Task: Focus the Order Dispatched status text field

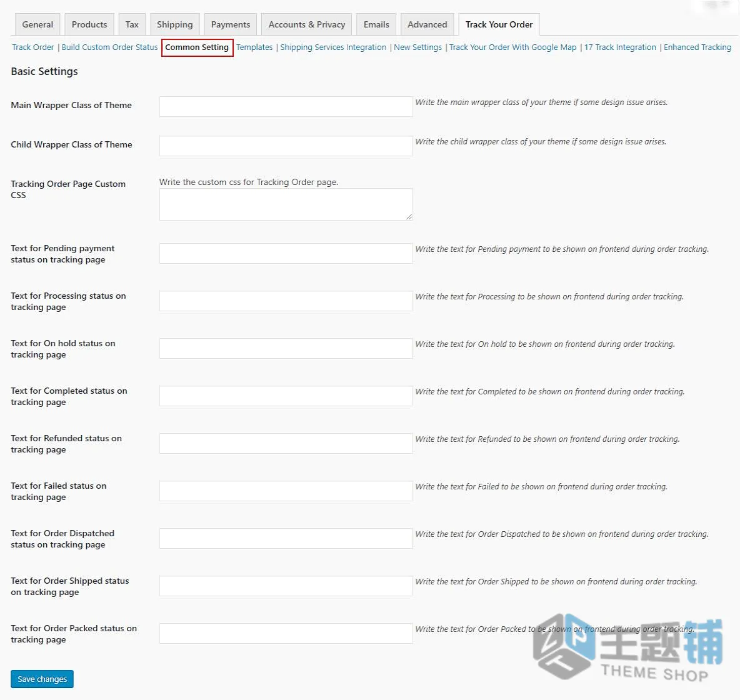Action: [286, 539]
